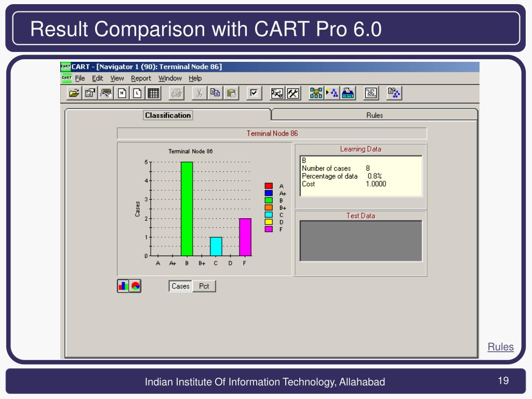Open model setup with hammer and wrench icon

click(293, 93)
